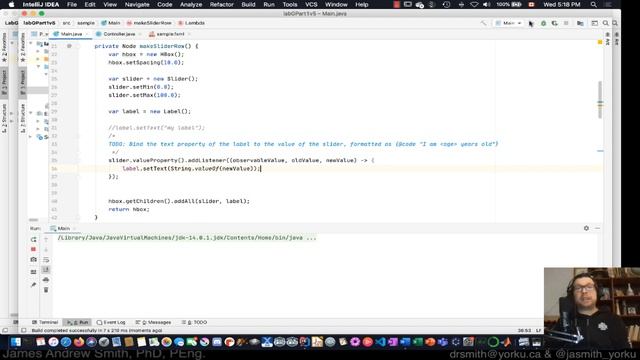Screen dimensions: 640x360
Task: Open the Refactor menu
Action: coord(222,4)
